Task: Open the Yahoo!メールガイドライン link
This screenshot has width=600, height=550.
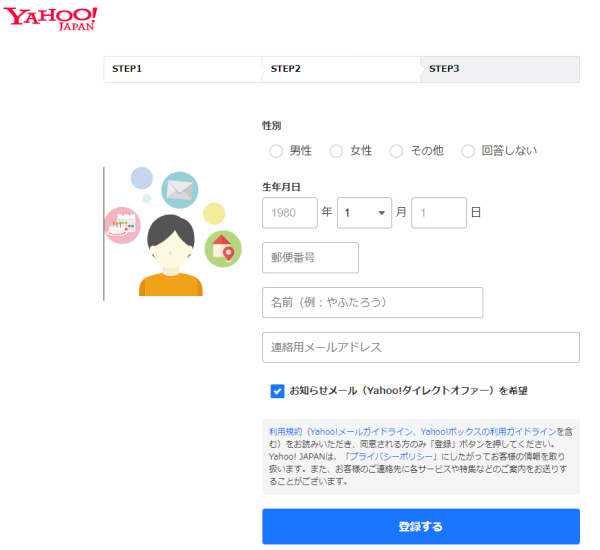Action: coord(361,432)
